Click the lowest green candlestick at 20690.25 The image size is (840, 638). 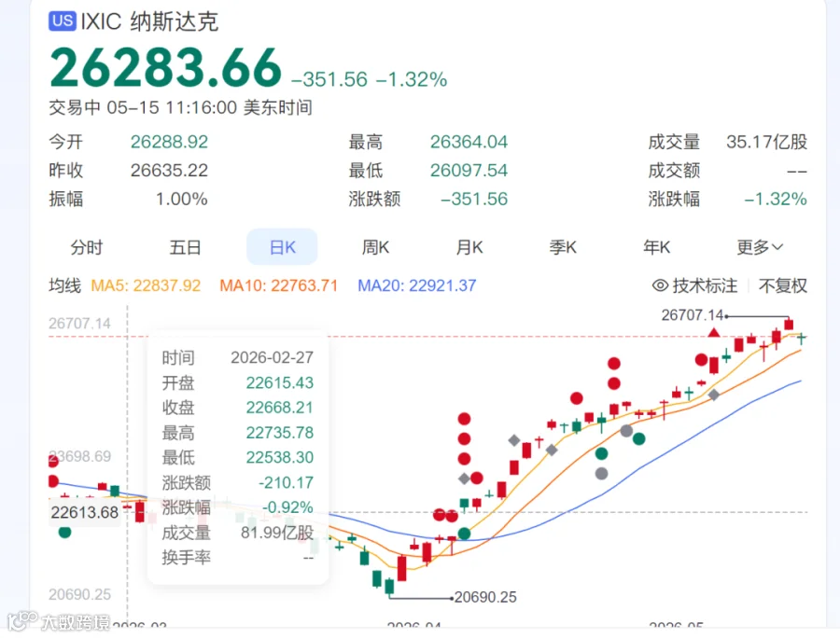click(x=389, y=587)
